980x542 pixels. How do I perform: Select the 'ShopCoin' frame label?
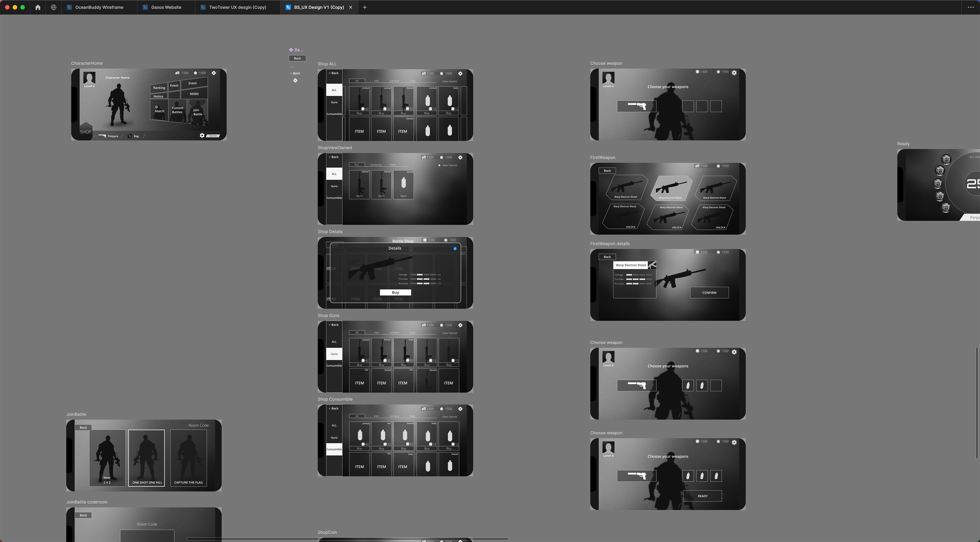327,532
